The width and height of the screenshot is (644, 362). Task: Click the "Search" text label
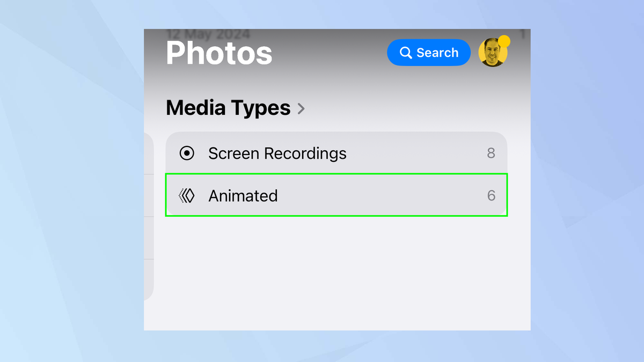pos(437,53)
